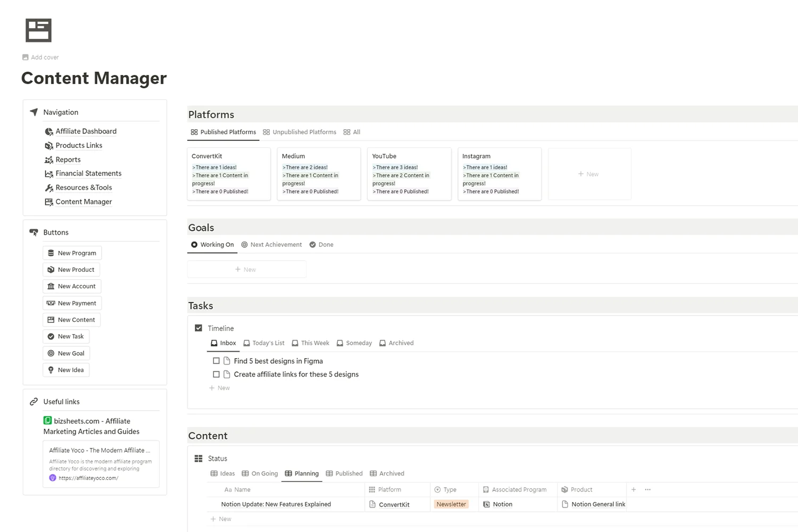The width and height of the screenshot is (798, 532).
Task: Click the Status table icon
Action: pos(198,459)
